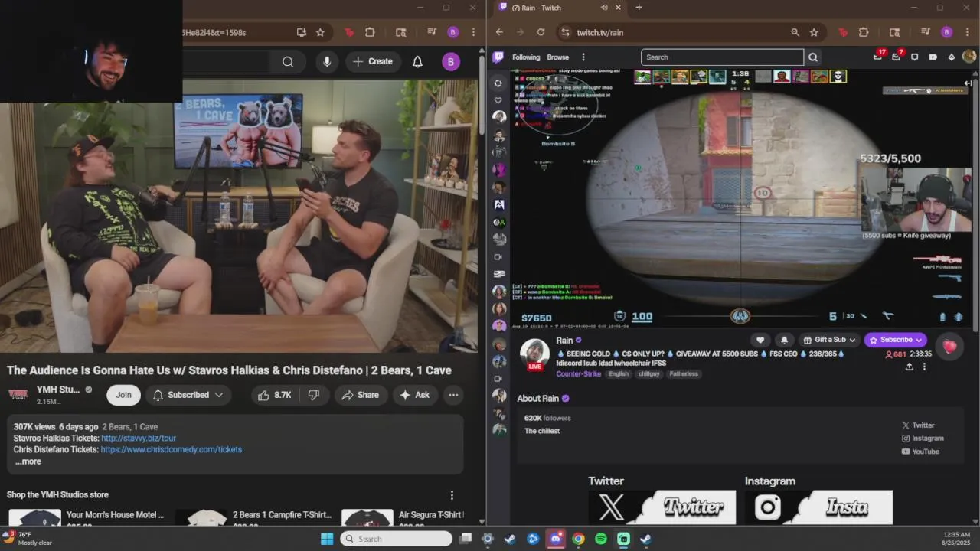This screenshot has height=551, width=980.
Task: Open the Windows Start menu
Action: click(x=327, y=539)
